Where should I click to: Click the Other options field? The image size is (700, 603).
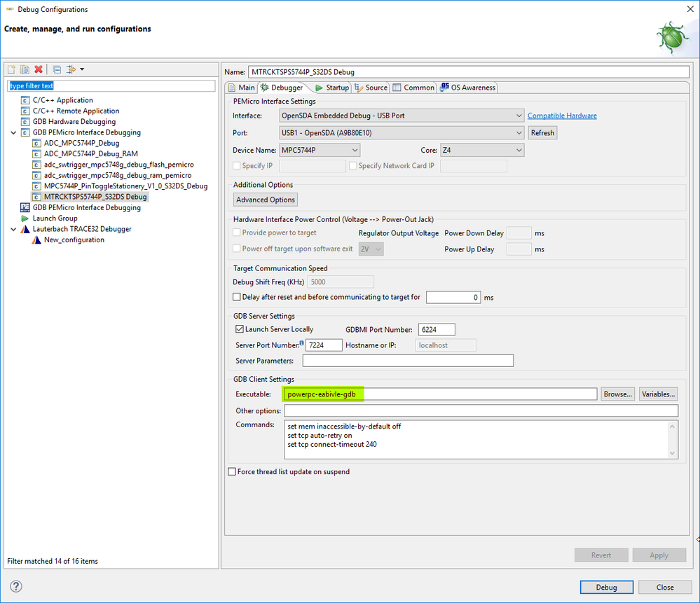pyautogui.click(x=481, y=410)
